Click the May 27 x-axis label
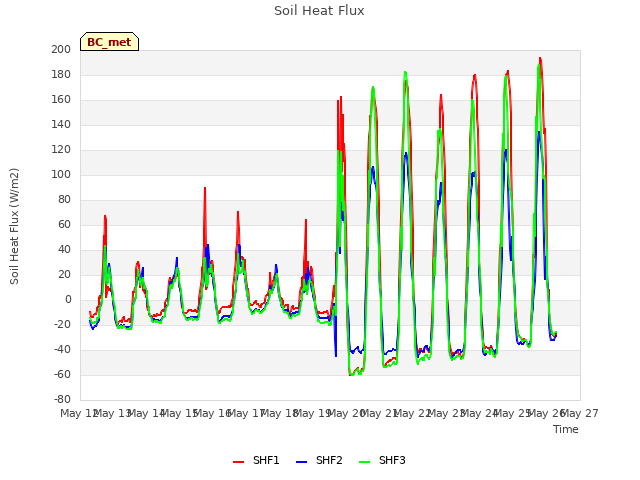Image resolution: width=640 pixels, height=480 pixels. click(x=580, y=414)
